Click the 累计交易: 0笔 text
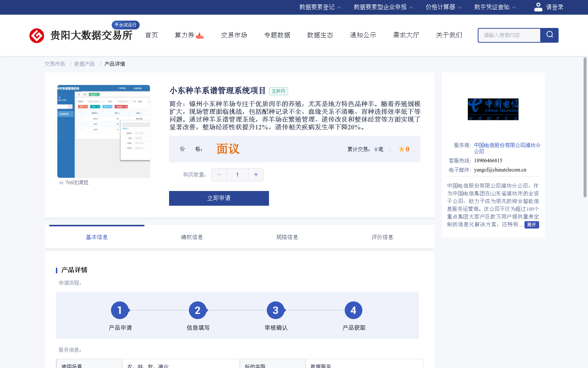588x368 pixels. pos(365,149)
